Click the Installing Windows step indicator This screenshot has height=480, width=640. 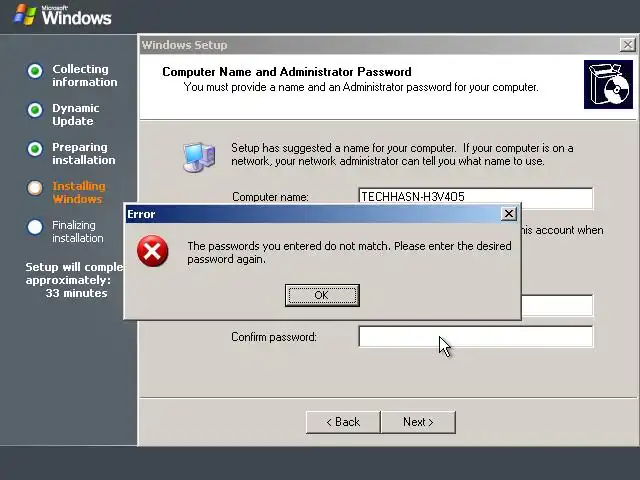click(x=35, y=188)
